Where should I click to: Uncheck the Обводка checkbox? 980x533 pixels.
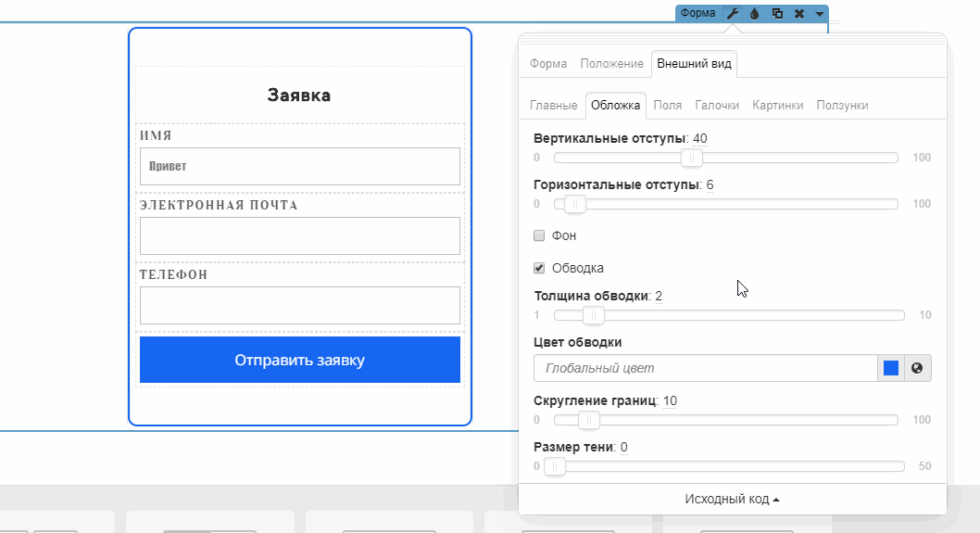539,269
